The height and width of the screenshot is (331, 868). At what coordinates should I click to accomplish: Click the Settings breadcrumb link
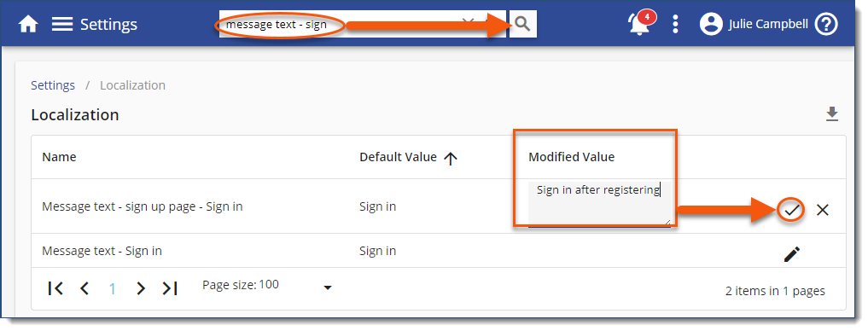coord(53,85)
